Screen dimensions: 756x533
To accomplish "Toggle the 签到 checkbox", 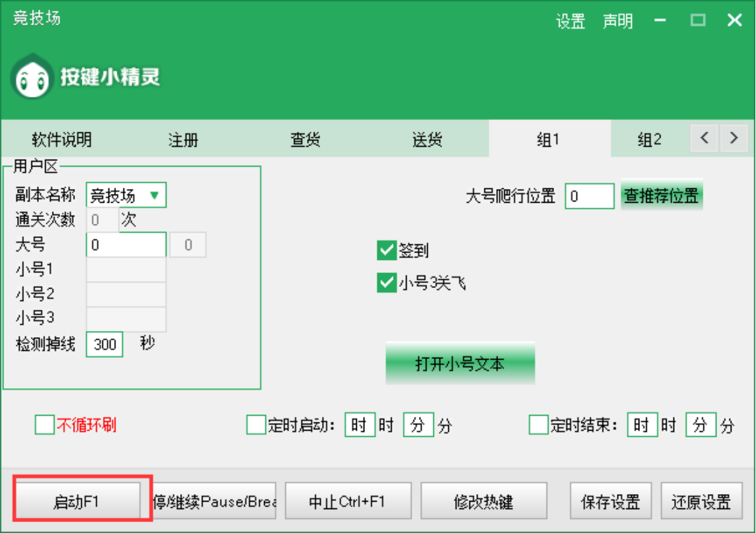I will [387, 250].
